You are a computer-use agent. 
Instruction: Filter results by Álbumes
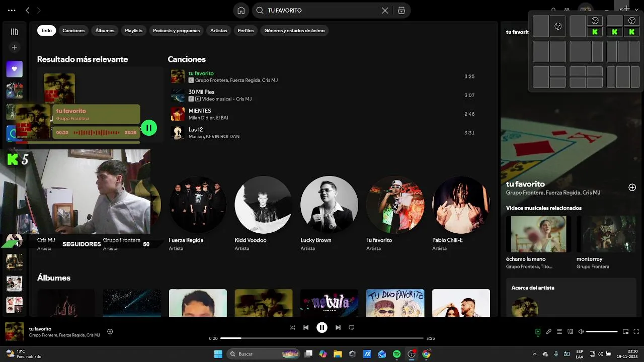click(x=105, y=31)
